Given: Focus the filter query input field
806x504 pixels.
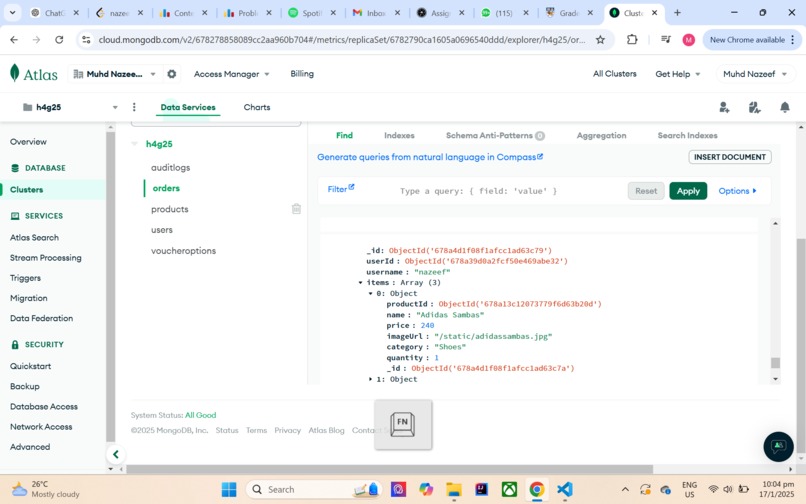Looking at the screenshot, I should click(x=509, y=191).
